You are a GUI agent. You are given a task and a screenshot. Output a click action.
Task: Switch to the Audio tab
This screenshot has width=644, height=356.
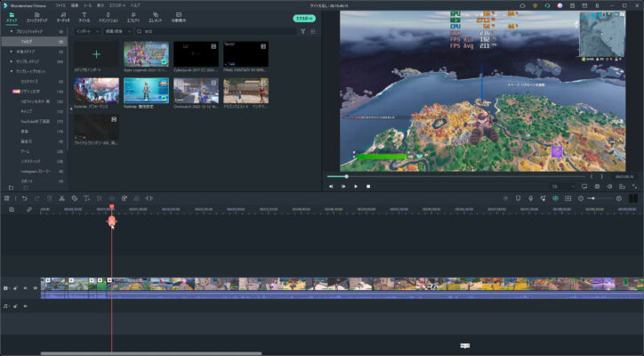pyautogui.click(x=63, y=17)
